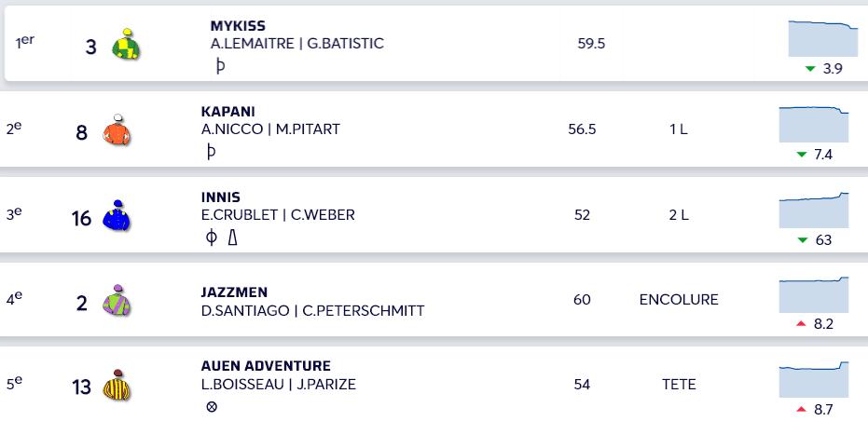Click equipment symbol under Kapani
868x421 pixels.
point(211,152)
